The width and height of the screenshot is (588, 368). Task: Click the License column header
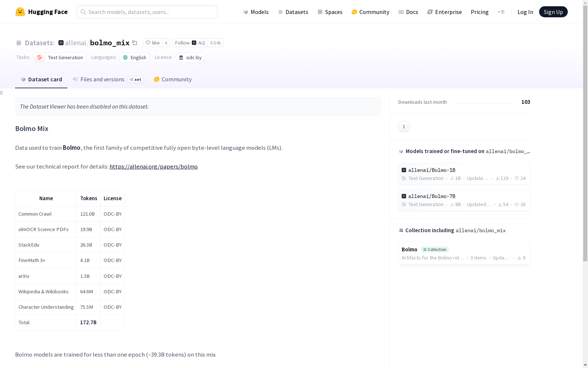point(112,198)
